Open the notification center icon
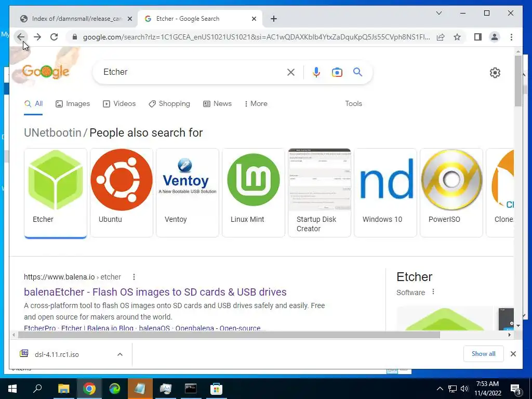The image size is (532, 399). pos(516,390)
